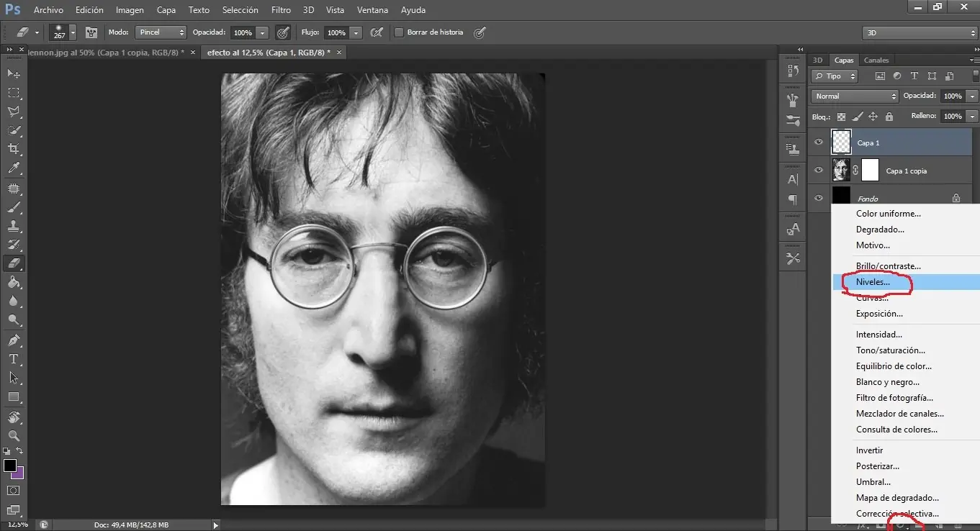Select the Polygonal Lasso tool
980x531 pixels.
[x=14, y=112]
